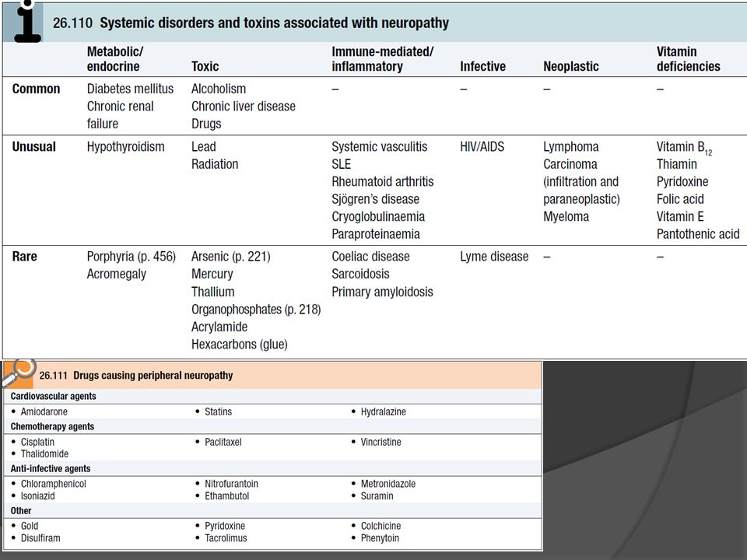Click 'Cisplatin' under Chemotherapy agents

[x=37, y=443]
